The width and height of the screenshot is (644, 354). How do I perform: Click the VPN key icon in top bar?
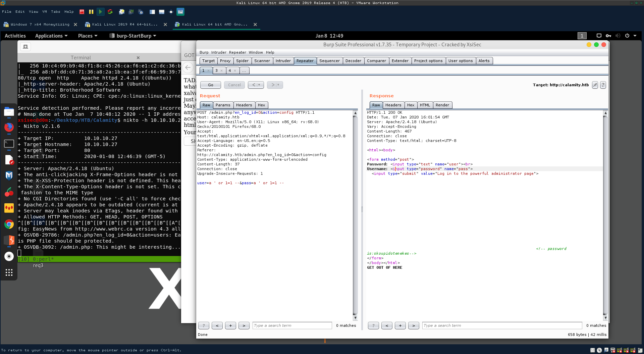coord(608,36)
